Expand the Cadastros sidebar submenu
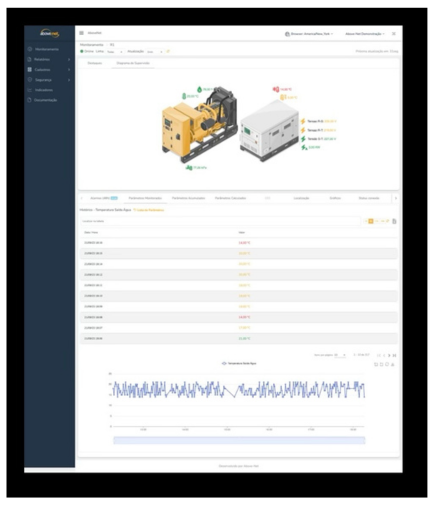Screen dimensions: 434x505 tap(69, 70)
